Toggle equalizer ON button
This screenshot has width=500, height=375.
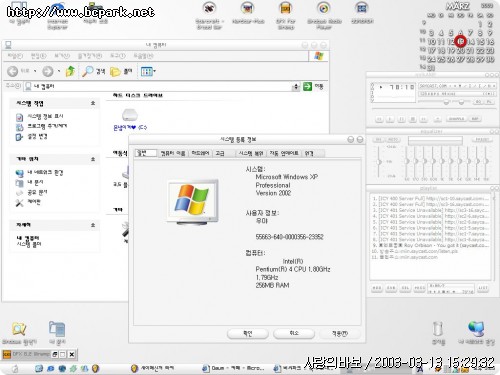(379, 140)
